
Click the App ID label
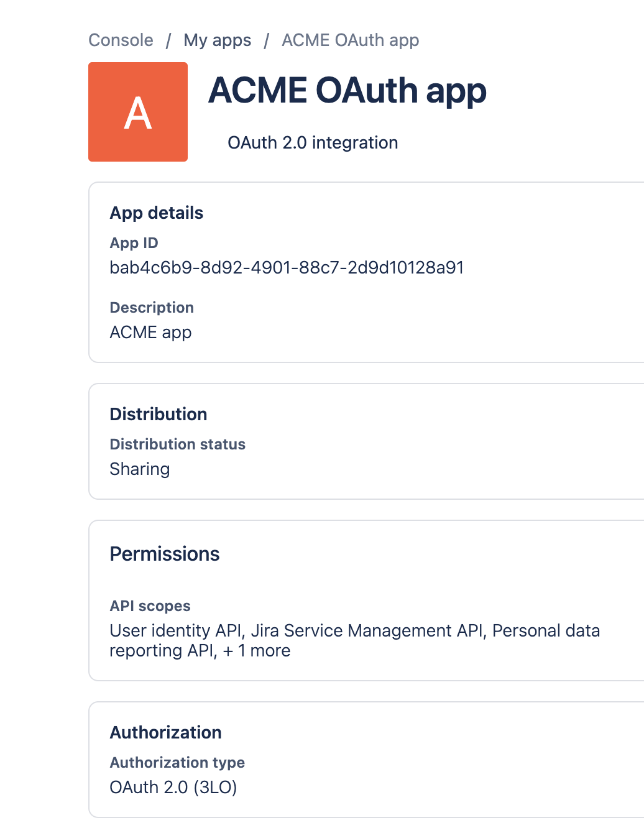coord(134,243)
